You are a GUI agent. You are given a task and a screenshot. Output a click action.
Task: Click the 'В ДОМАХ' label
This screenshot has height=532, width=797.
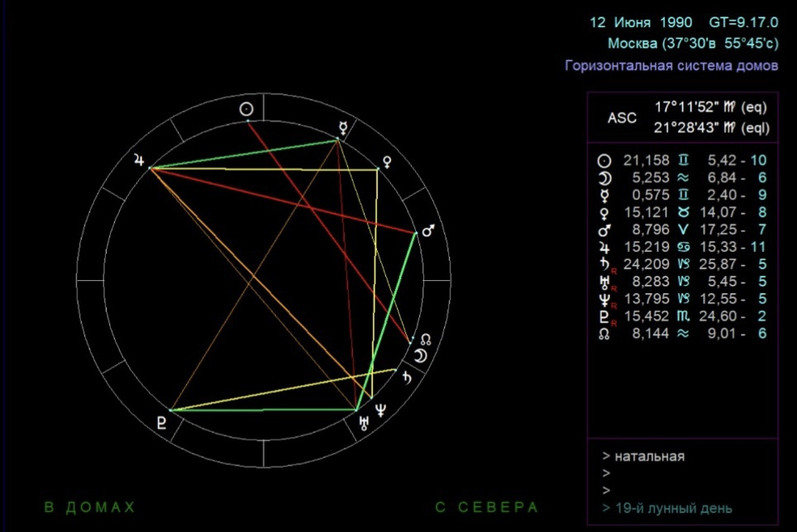click(x=89, y=507)
